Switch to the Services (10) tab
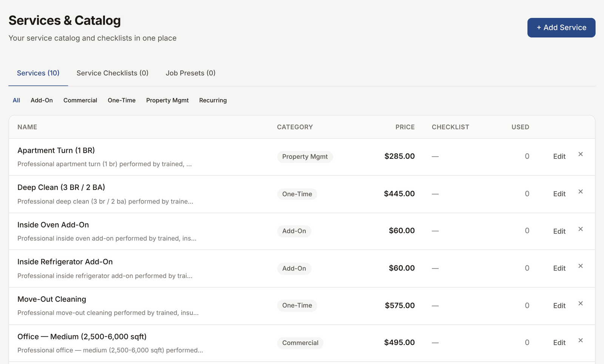Screen dimensions: 604x364 pyautogui.click(x=38, y=73)
